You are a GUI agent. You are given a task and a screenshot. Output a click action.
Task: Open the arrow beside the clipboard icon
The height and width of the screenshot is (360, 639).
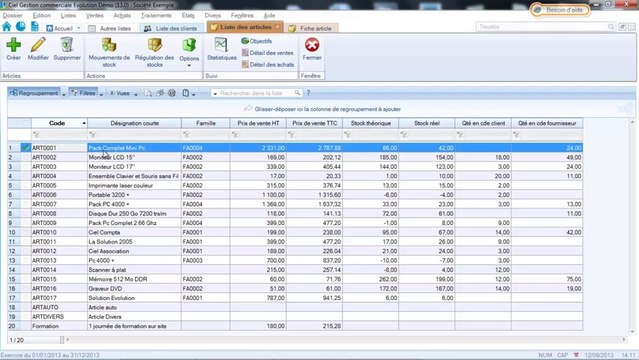point(194,94)
